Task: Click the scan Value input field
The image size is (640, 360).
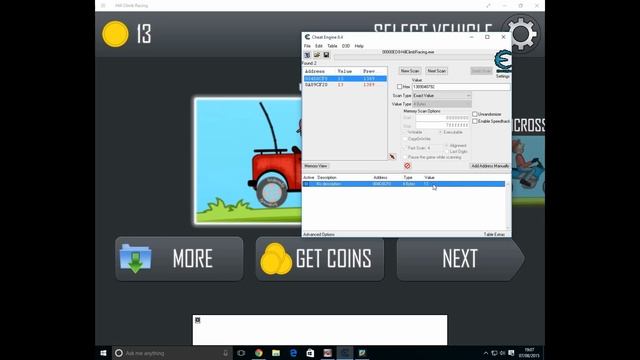Action: tap(461, 87)
